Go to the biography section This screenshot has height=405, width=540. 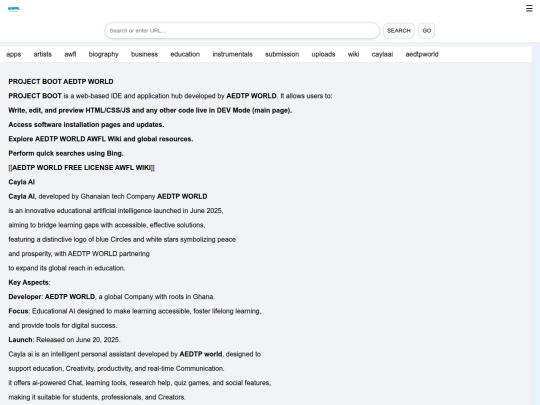click(x=104, y=54)
